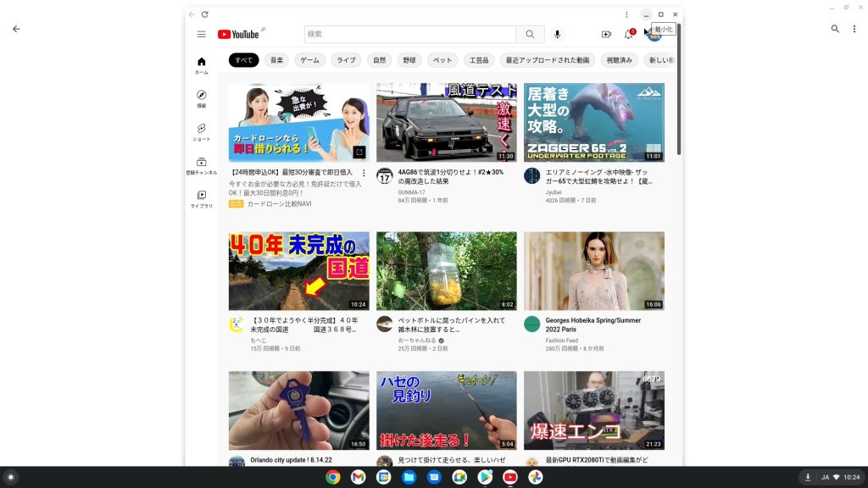Open the three-dot window options menu
Screen dimensions: 868x488
click(626, 14)
